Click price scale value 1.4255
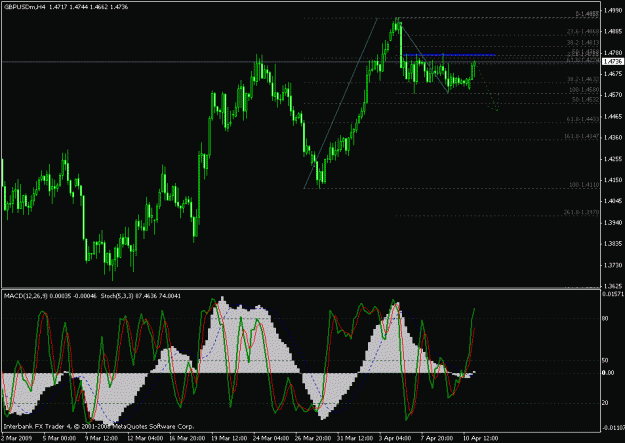The width and height of the screenshot is (625, 443). coord(613,159)
